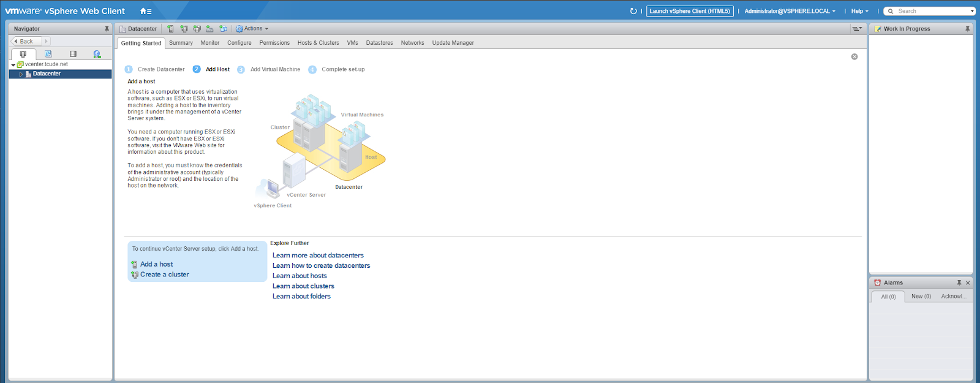Close the Alarms panel
The height and width of the screenshot is (383, 980).
click(x=968, y=283)
